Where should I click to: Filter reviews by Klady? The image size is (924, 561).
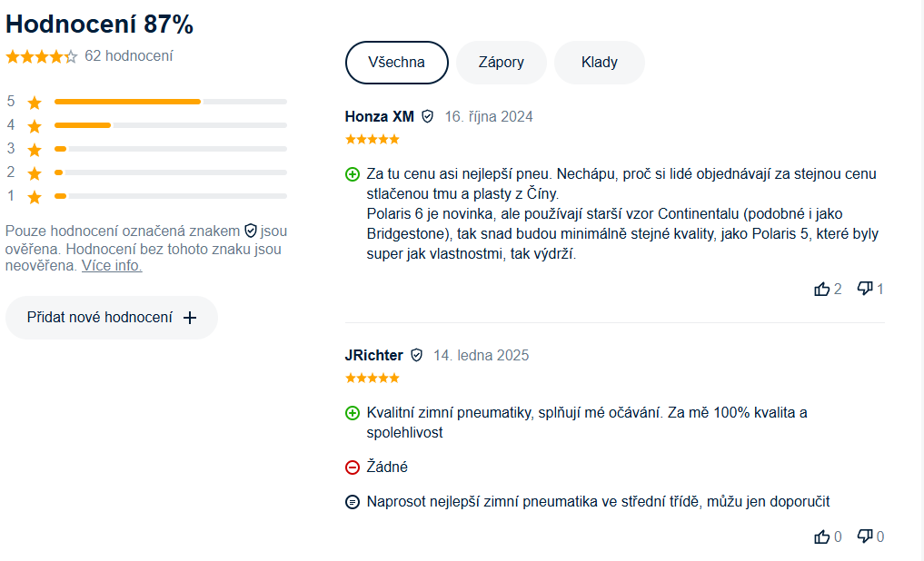click(600, 63)
